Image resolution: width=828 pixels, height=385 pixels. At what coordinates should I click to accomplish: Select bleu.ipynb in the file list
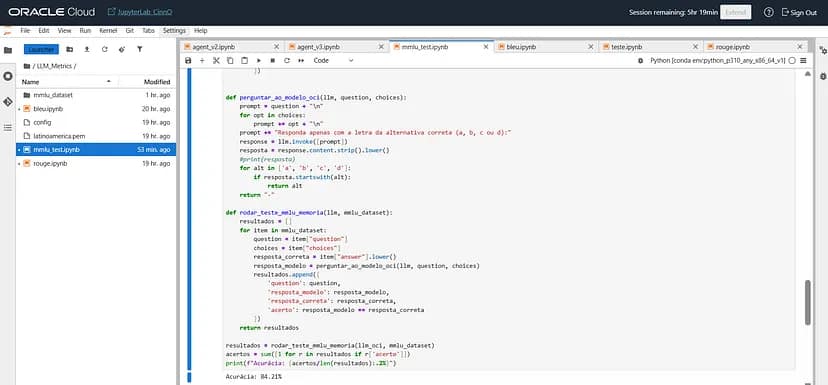pos(96,109)
